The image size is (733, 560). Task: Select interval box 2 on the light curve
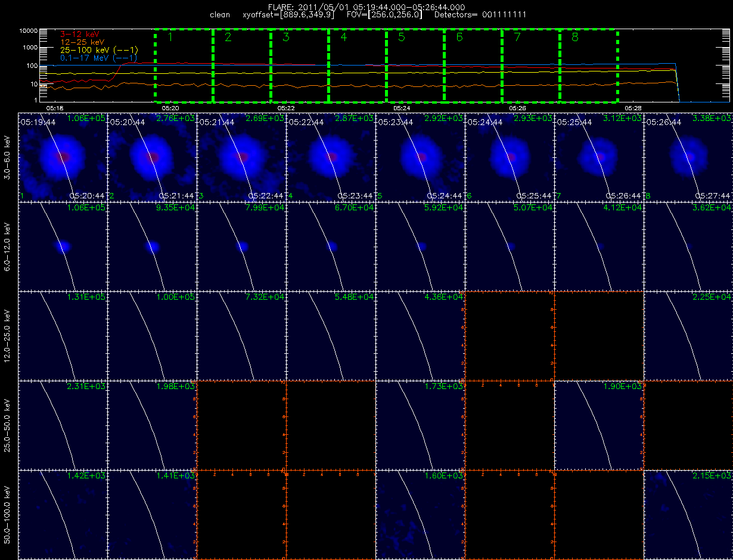click(242, 65)
